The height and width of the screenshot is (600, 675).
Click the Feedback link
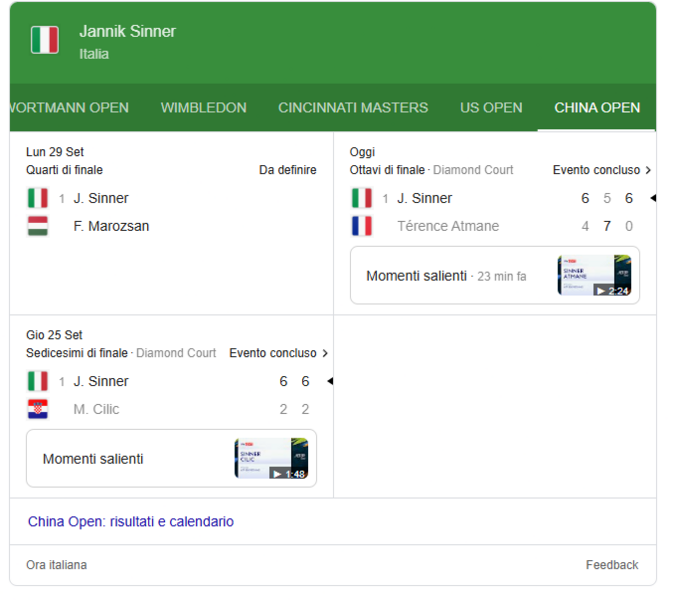(x=611, y=565)
